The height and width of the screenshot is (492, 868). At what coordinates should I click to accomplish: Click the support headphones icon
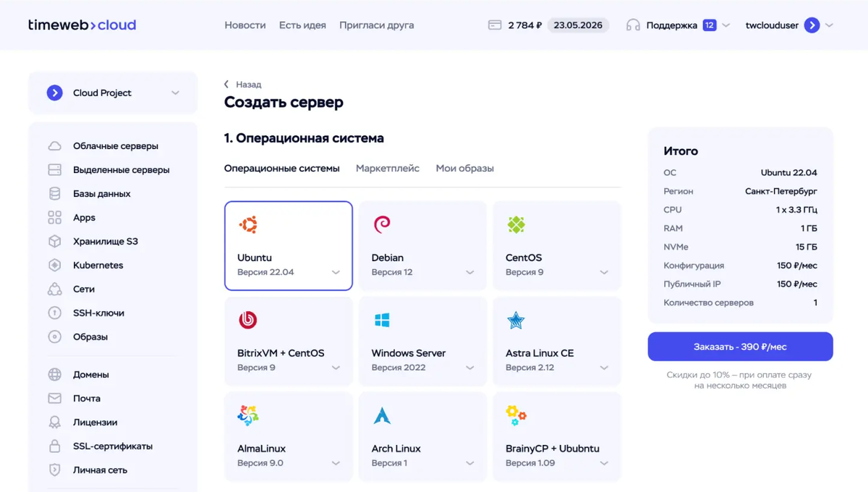[633, 25]
